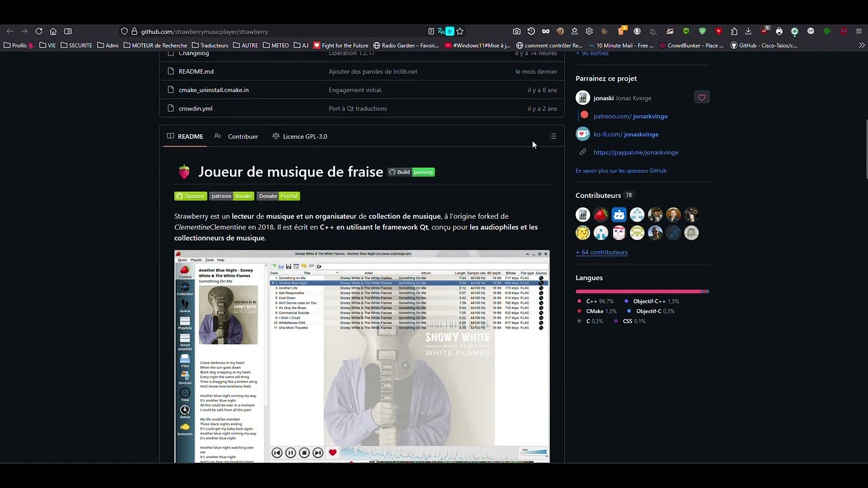Open cmake_uninstall.cmake.in file

pyautogui.click(x=214, y=90)
